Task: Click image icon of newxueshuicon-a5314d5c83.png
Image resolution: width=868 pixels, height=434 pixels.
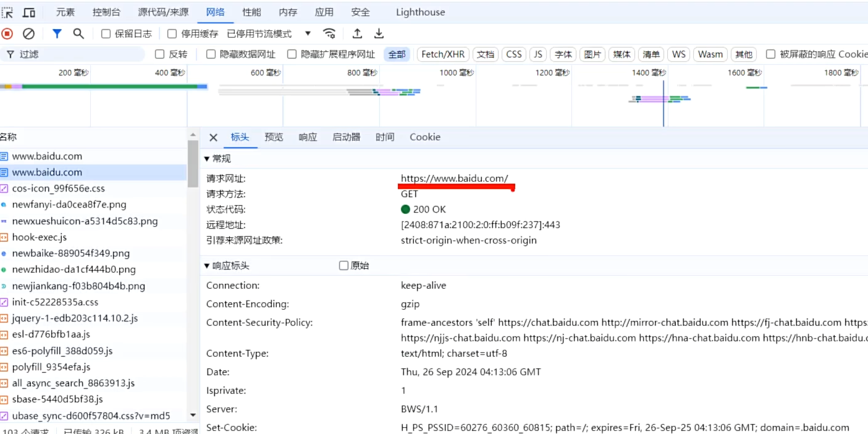Action: click(4, 221)
